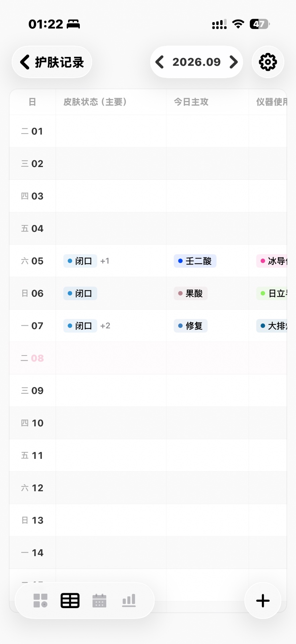Open the 修复 tag on day 07
296x644 pixels.
[190, 326]
